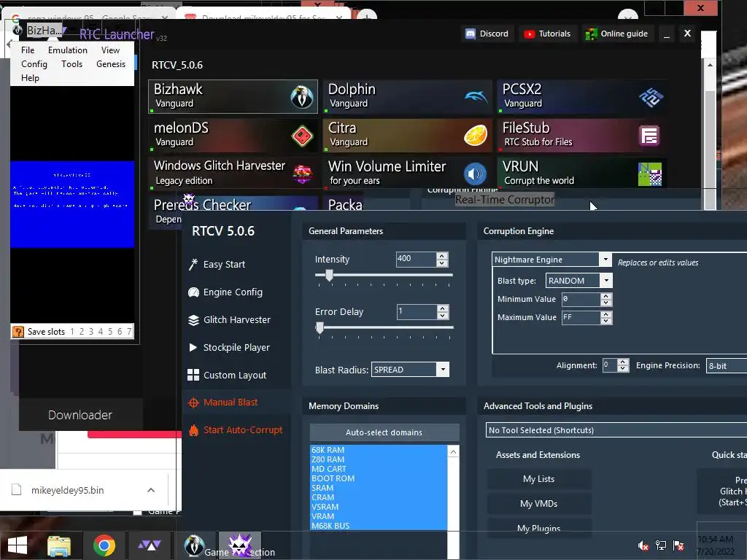The image size is (747, 560).
Task: Open BizHawk Tools menu
Action: pyautogui.click(x=72, y=64)
